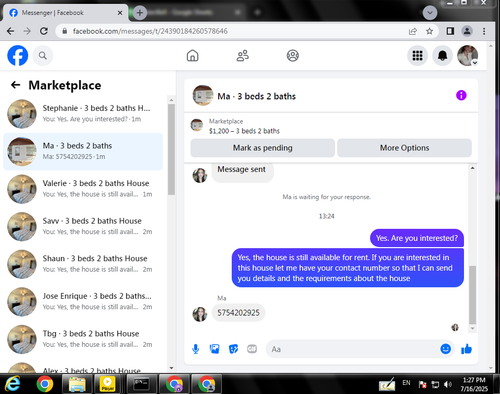
Task: Click the 'Yes. Are you interested?' message bubble
Action: pos(417,238)
